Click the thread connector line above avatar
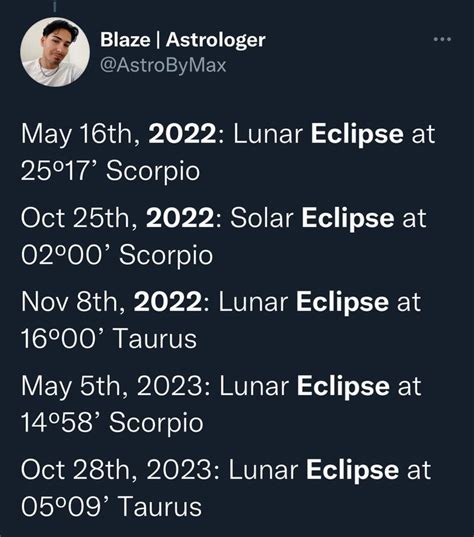Viewport: 474px width, 537px height. [55, 8]
